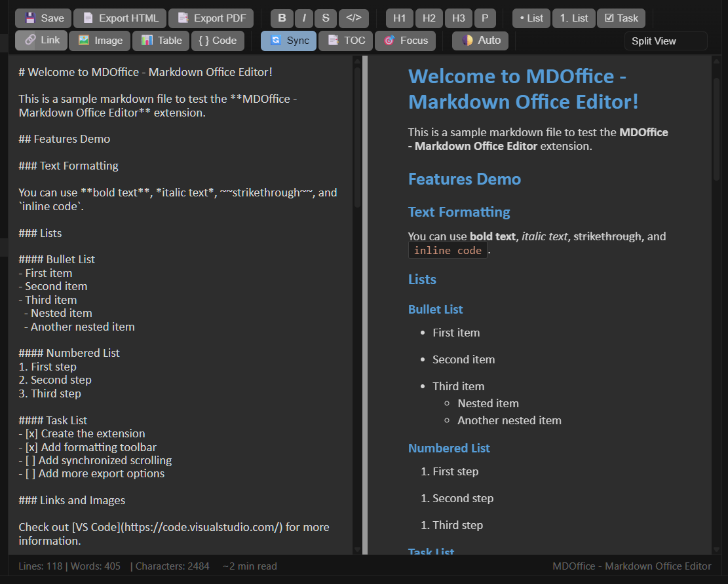Click '- [x] Create the extension' editor line

coord(82,433)
